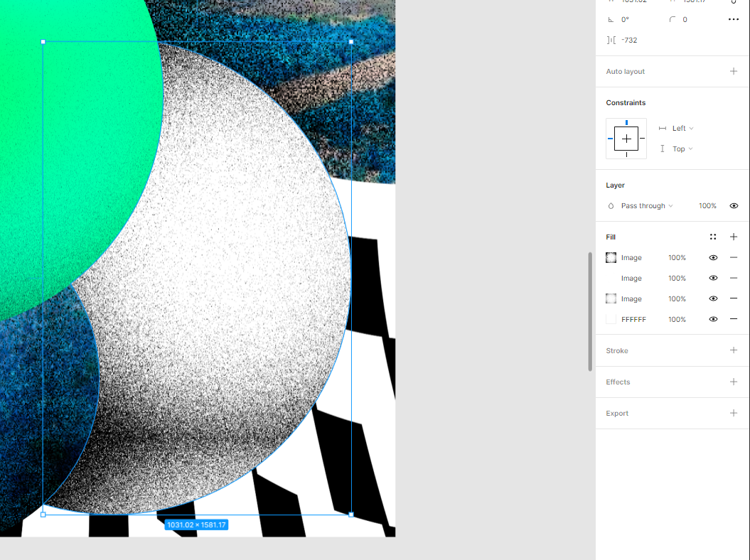
Task: Add Auto layout with plus icon
Action: point(733,71)
